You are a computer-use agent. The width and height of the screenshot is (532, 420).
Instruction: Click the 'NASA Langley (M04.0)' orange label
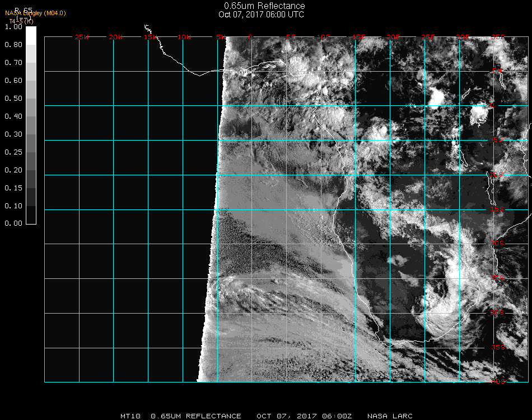click(x=35, y=13)
